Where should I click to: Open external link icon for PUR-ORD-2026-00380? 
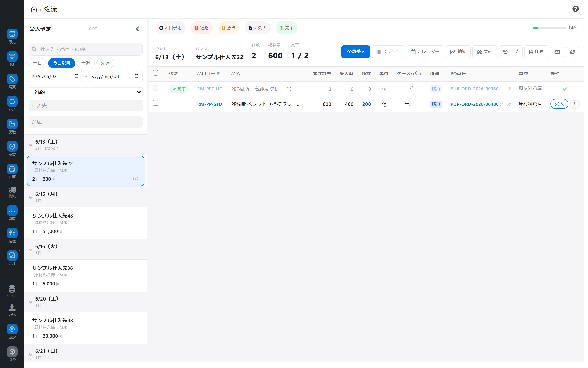coord(508,89)
